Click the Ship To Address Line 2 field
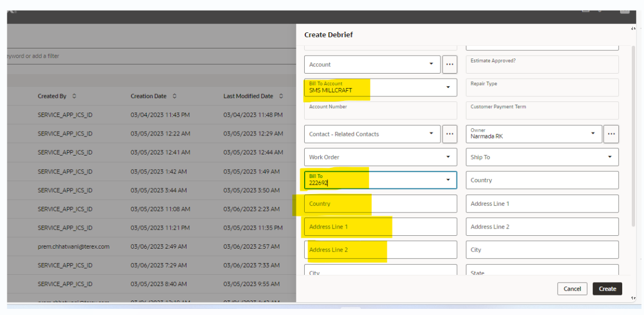The width and height of the screenshot is (644, 315). tap(542, 226)
